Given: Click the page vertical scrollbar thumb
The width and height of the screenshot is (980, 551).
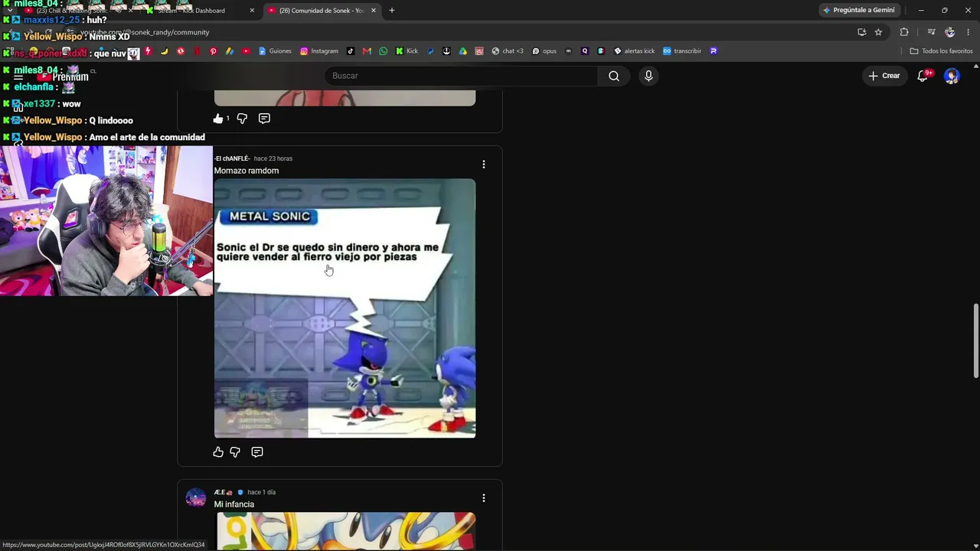Looking at the screenshot, I should 975,340.
